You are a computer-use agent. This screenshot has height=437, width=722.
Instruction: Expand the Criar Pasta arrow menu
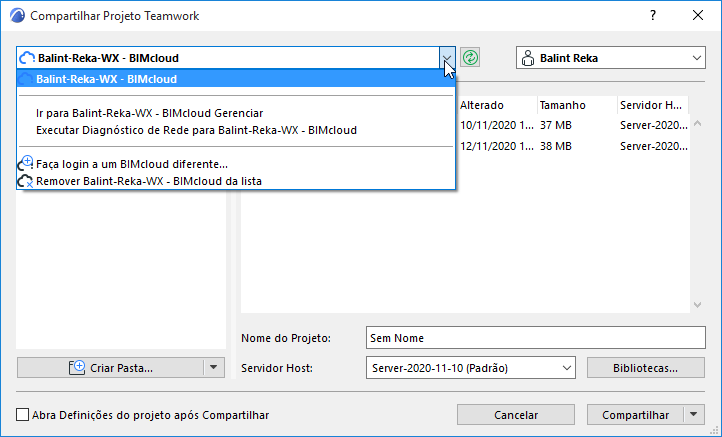pos(213,367)
